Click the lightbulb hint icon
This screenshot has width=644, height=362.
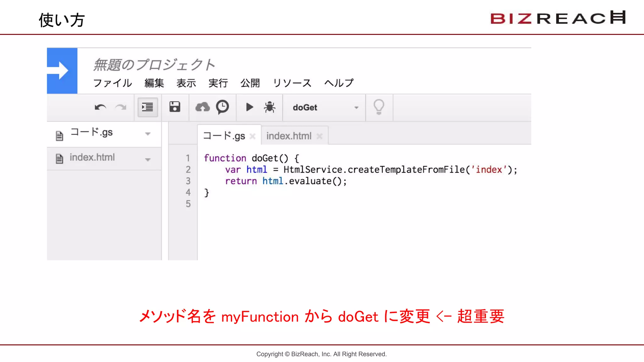tap(379, 107)
